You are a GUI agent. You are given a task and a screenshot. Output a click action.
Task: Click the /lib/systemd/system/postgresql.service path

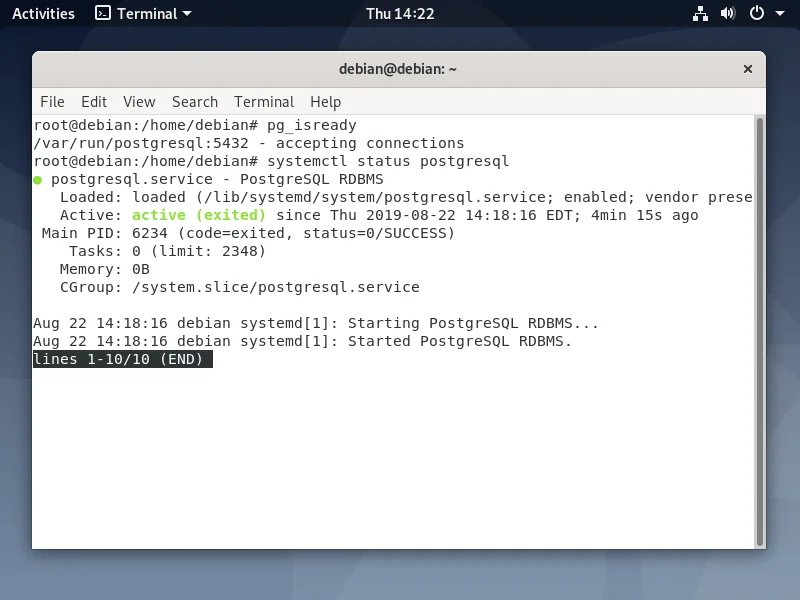(375, 197)
